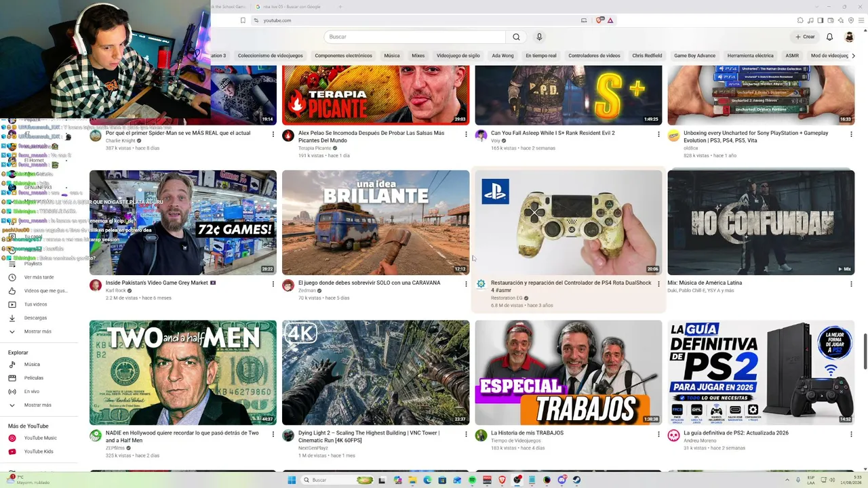Open the Ver más tarde sidebar icon

[12, 277]
